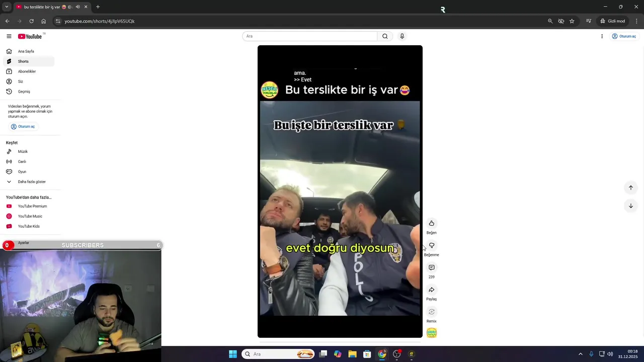The height and width of the screenshot is (362, 644).
Task: Focus the YouTube Ara search field
Action: click(x=309, y=36)
